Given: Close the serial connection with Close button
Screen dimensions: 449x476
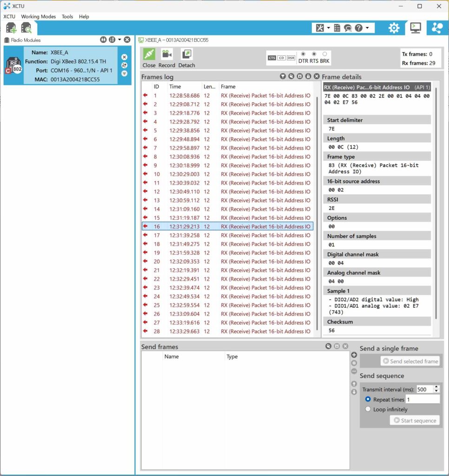Looking at the screenshot, I should click(x=149, y=58).
